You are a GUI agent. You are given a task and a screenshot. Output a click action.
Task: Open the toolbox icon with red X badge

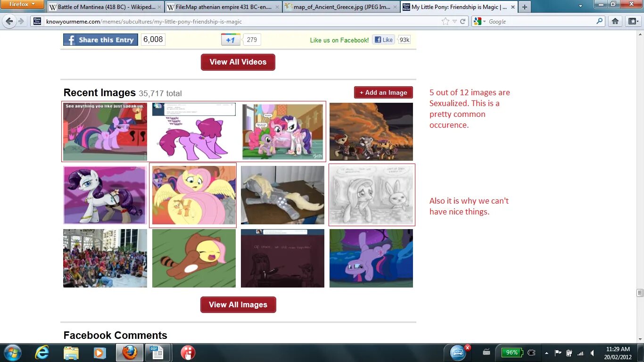458,353
